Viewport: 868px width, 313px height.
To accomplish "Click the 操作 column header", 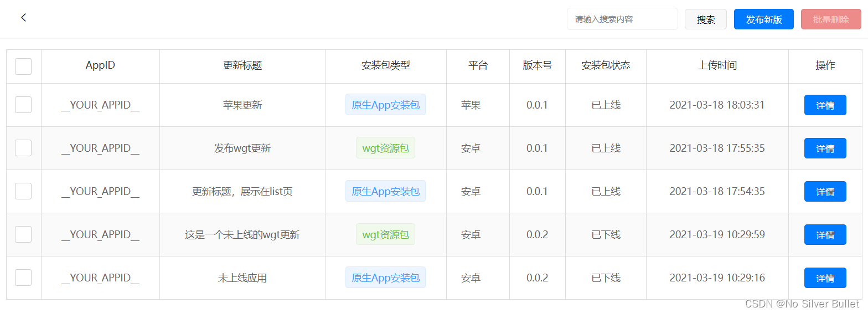I will coord(825,65).
